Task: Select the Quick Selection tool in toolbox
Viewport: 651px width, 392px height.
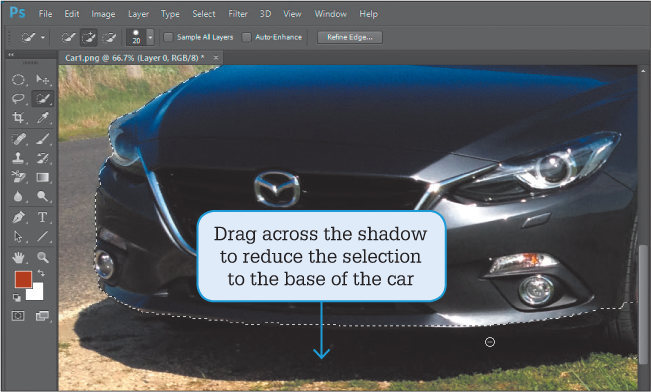Action: pyautogui.click(x=42, y=98)
